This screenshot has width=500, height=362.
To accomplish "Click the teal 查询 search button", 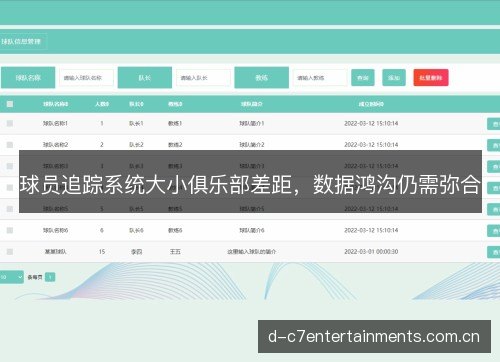I will pyautogui.click(x=363, y=78).
